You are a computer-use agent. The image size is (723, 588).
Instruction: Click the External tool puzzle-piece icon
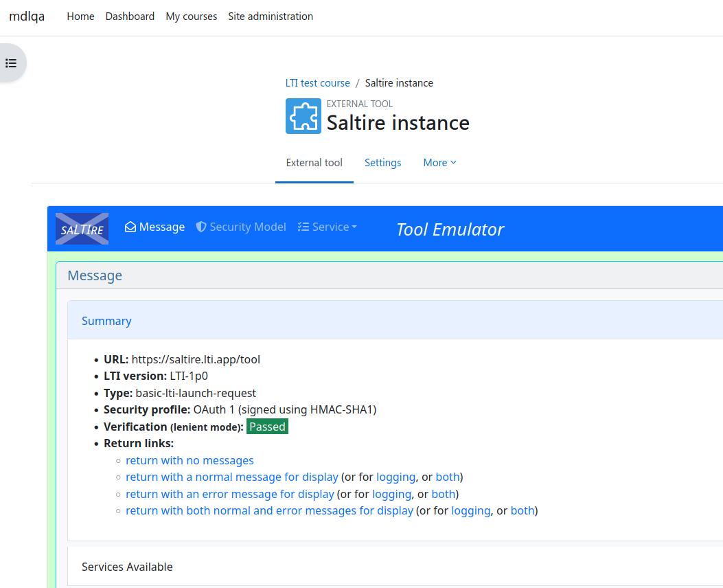(303, 116)
